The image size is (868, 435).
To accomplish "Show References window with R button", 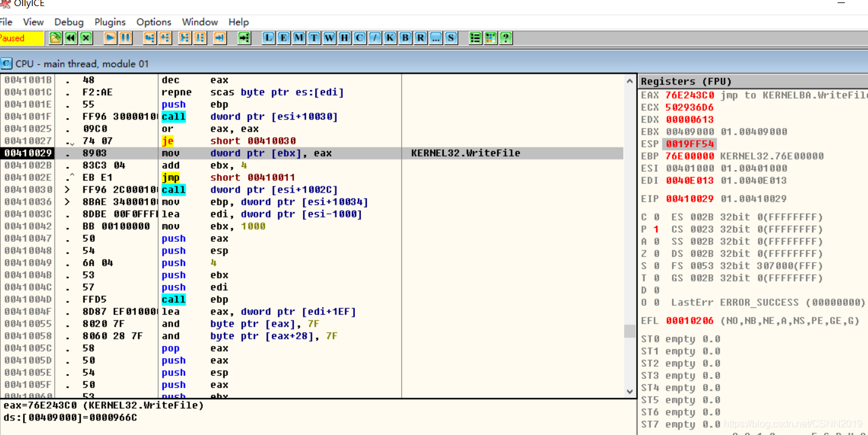I will (x=421, y=38).
